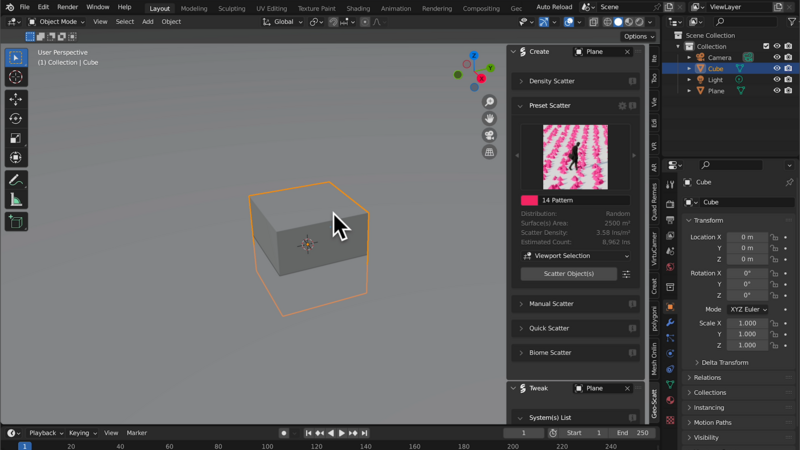
Task: Switch to the Shading workspace tab
Action: pyautogui.click(x=358, y=8)
